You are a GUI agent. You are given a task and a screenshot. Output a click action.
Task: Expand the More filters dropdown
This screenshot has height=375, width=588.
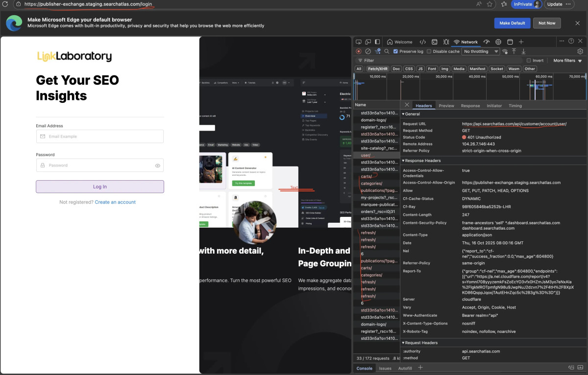pos(567,61)
